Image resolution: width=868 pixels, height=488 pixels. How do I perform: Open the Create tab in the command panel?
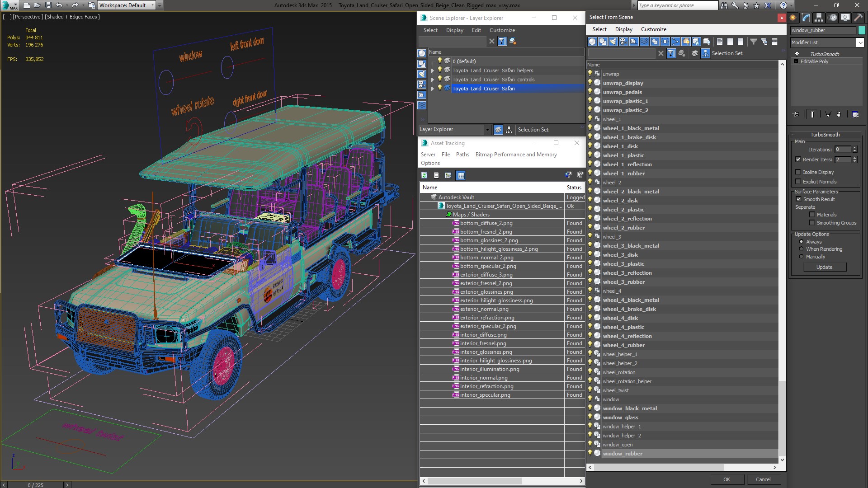click(x=793, y=18)
